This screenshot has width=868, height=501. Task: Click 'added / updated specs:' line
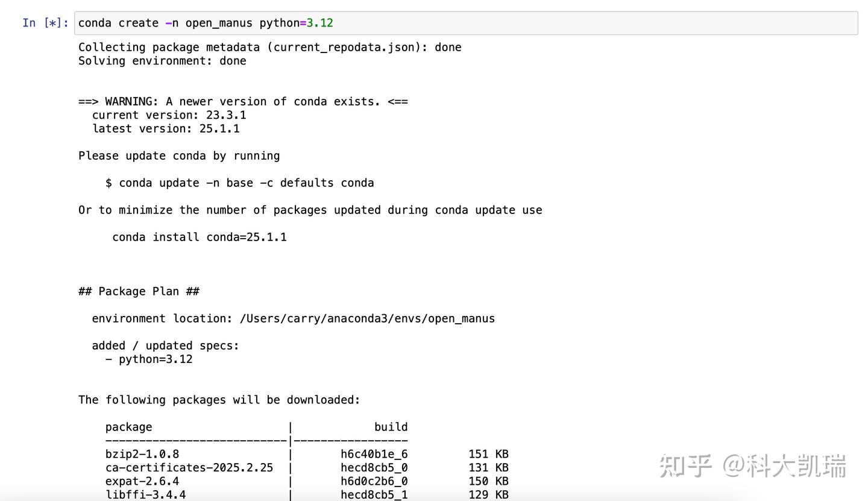click(x=166, y=345)
